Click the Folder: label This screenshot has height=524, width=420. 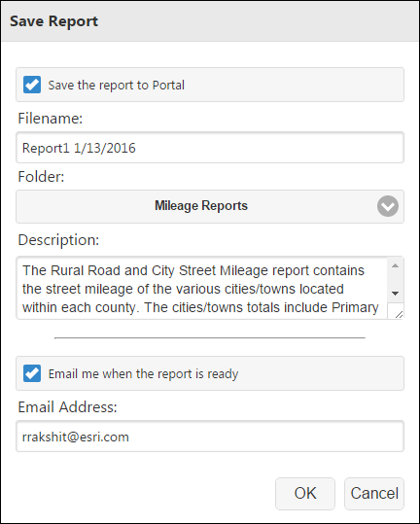point(41,177)
